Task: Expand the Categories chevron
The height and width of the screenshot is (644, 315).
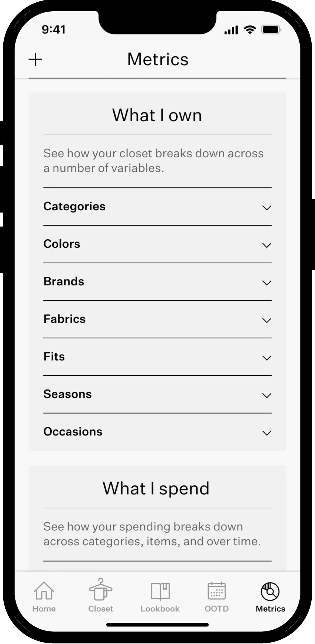Action: 267,208
